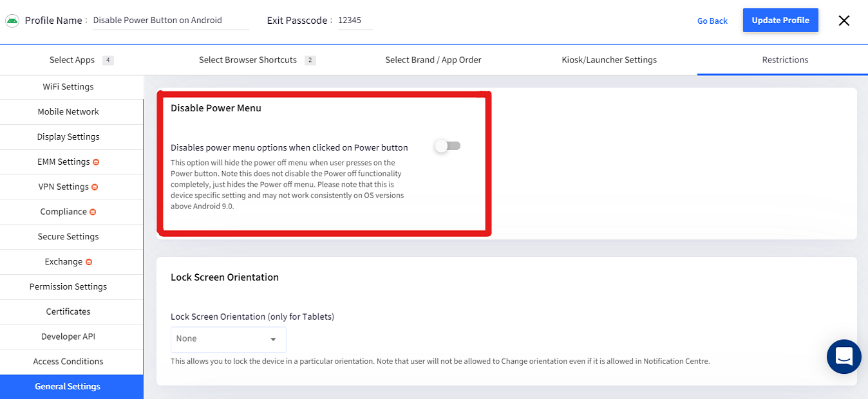Click the dropdown arrow beside None

[273, 339]
